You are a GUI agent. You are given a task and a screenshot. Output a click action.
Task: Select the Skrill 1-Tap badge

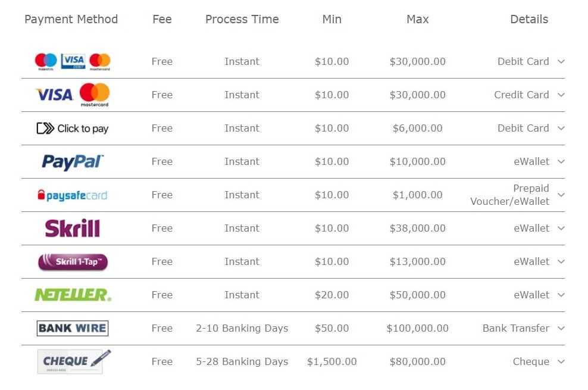tap(73, 262)
